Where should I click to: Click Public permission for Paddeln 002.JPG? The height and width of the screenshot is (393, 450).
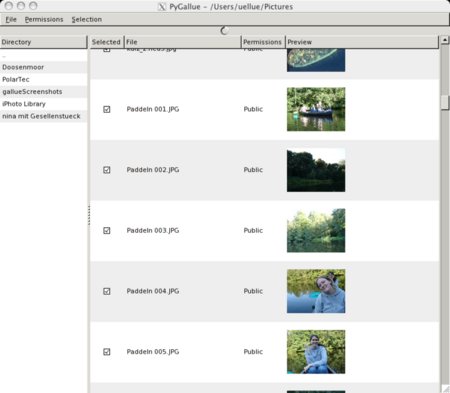click(x=253, y=170)
